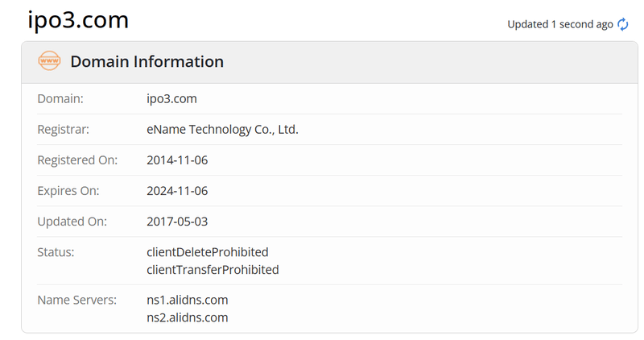Screen dimensions: 644x340
Task: Click registrar eName Technology Co., Ltd.
Action: tap(222, 130)
